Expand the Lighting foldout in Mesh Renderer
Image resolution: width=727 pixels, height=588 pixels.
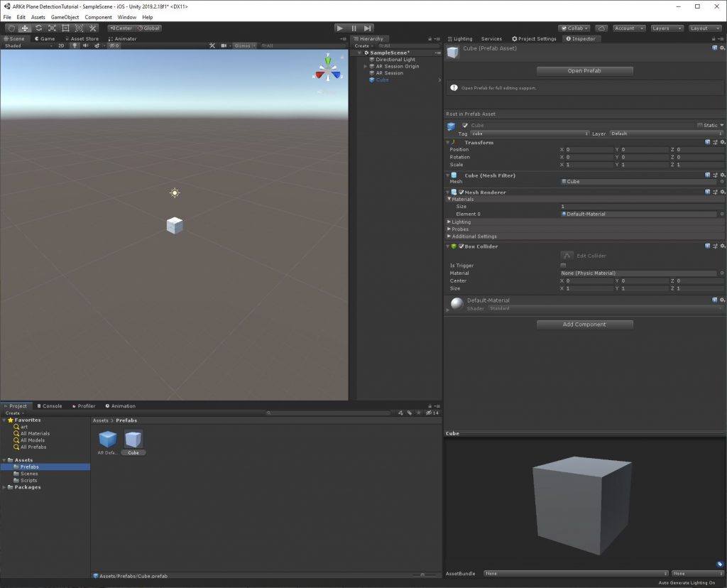(449, 222)
